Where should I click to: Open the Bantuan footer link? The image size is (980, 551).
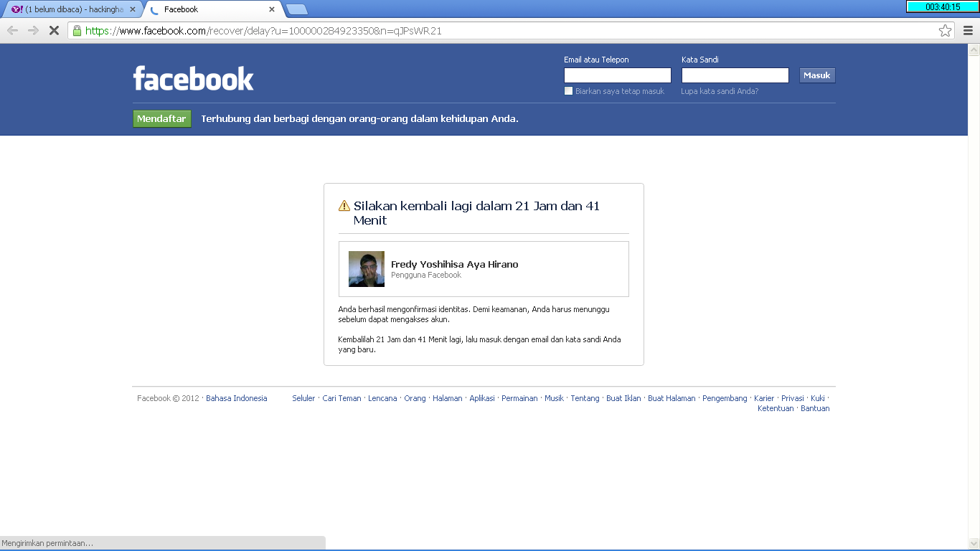815,408
